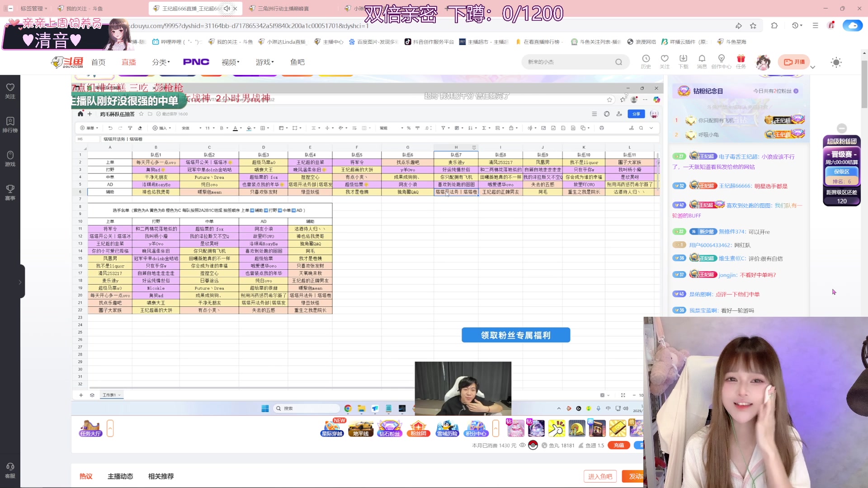
Task: Open the browser history clock dropdown
Action: click(797, 26)
